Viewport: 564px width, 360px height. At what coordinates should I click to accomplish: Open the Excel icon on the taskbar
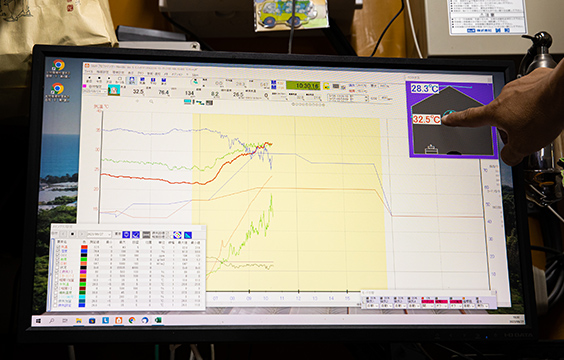pyautogui.click(x=158, y=320)
